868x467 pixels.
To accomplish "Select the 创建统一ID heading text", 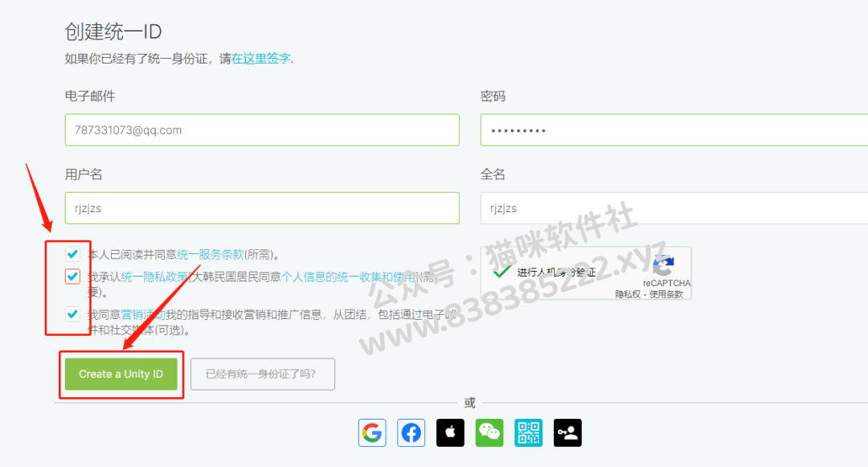I will coord(113,31).
